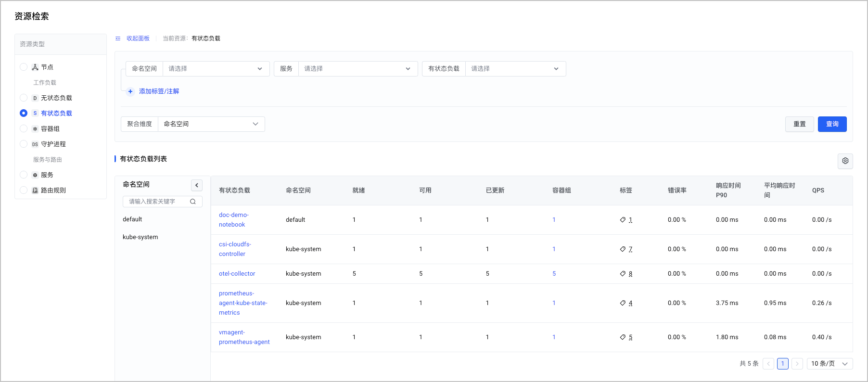This screenshot has width=868, height=382.
Task: Select the 有状态负载 radio button
Action: [24, 113]
